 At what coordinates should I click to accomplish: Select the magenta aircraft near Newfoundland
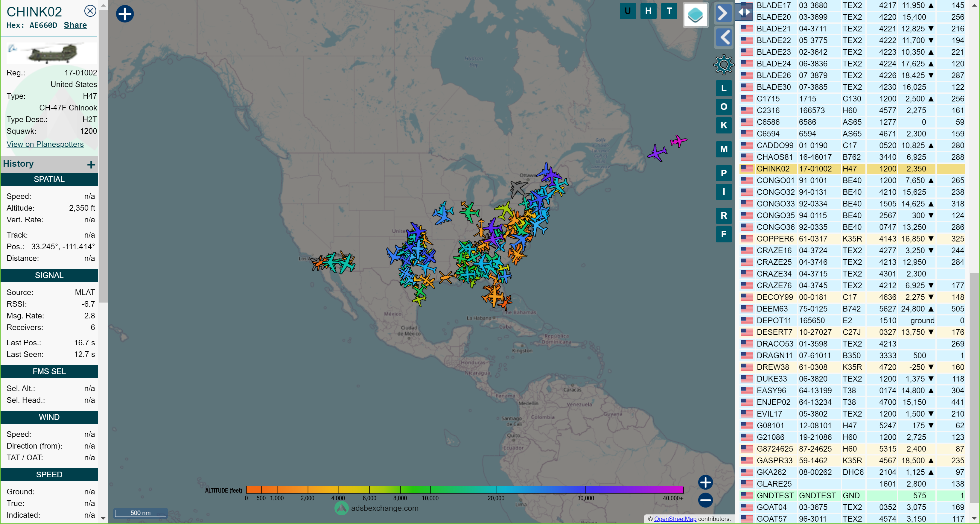[678, 141]
